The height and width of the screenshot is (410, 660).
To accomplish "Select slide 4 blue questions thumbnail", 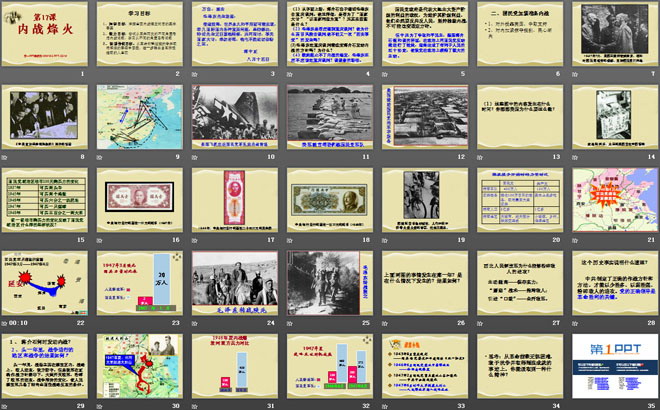I will (330, 34).
